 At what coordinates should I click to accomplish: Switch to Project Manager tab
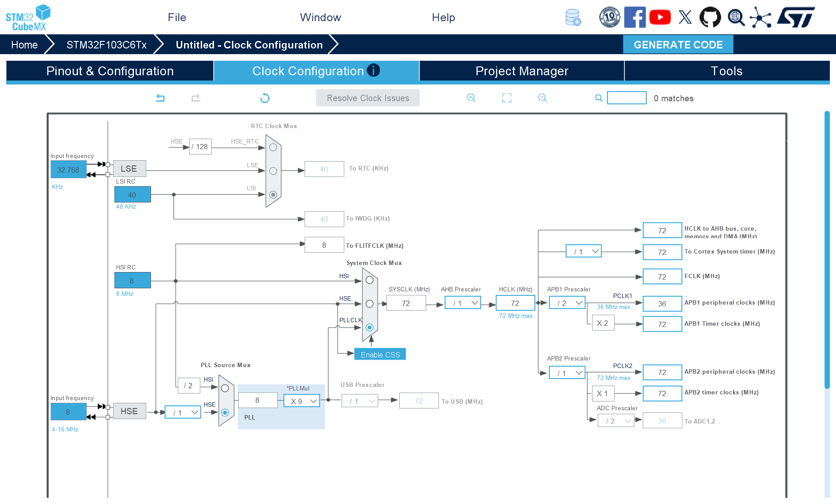pyautogui.click(x=522, y=71)
